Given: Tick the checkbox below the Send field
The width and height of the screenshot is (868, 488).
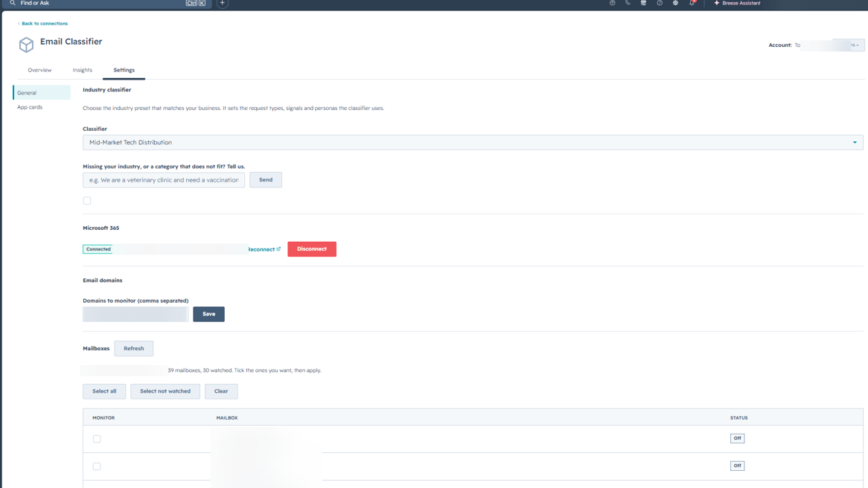Looking at the screenshot, I should pos(87,200).
